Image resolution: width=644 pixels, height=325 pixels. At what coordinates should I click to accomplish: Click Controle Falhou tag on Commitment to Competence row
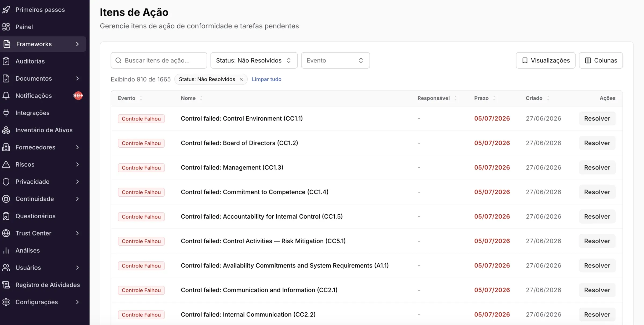[x=141, y=192]
